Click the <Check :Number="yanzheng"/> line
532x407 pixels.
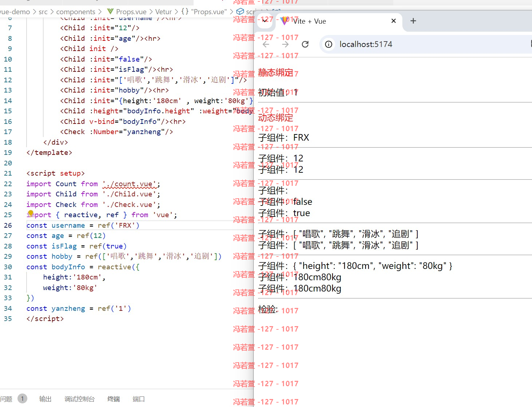117,132
